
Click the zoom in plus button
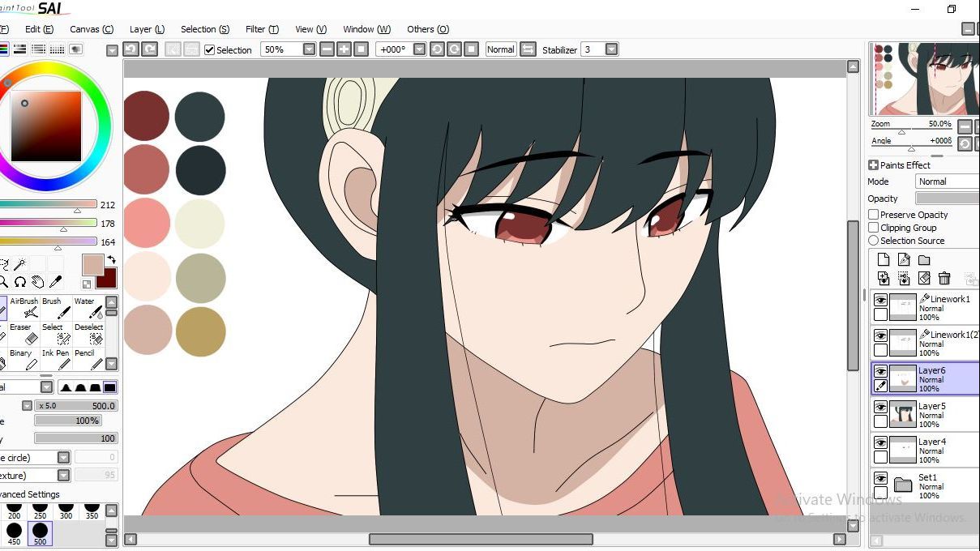344,49
